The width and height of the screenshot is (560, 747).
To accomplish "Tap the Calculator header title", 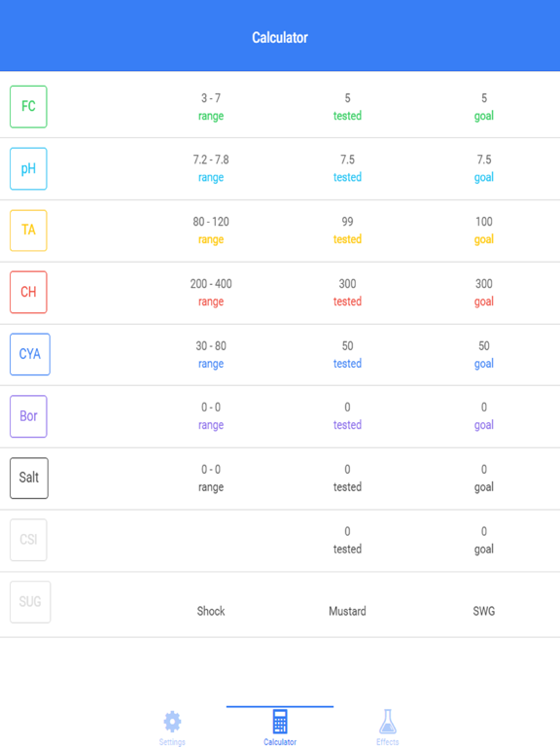I will 280,37.
